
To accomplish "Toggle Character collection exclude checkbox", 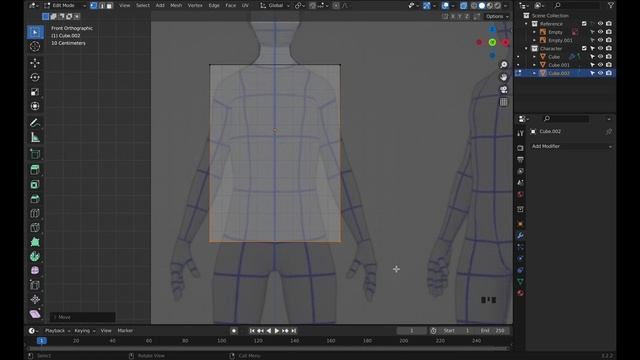I will coord(584,49).
